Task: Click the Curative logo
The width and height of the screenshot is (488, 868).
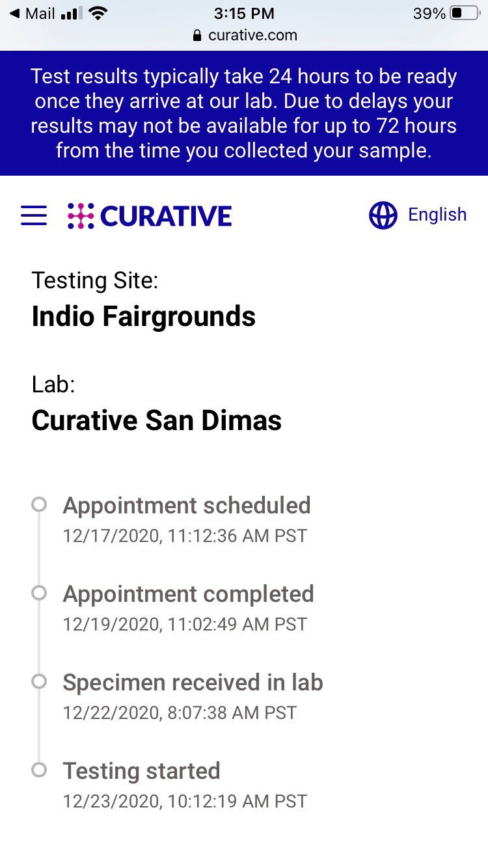Action: pos(150,216)
